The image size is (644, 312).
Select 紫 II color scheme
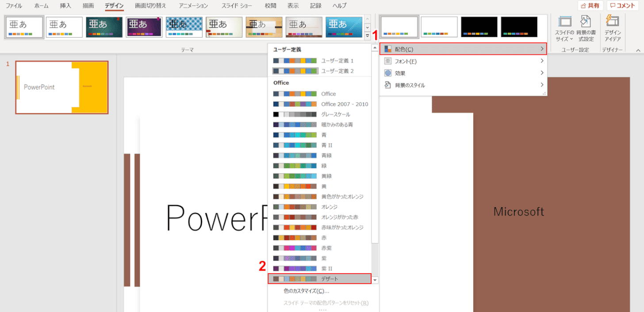click(320, 268)
